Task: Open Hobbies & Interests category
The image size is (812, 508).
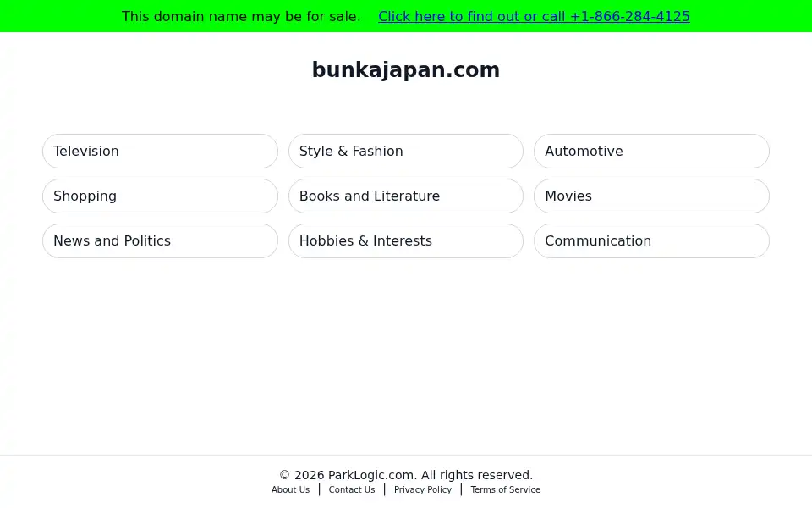Action: (406, 241)
